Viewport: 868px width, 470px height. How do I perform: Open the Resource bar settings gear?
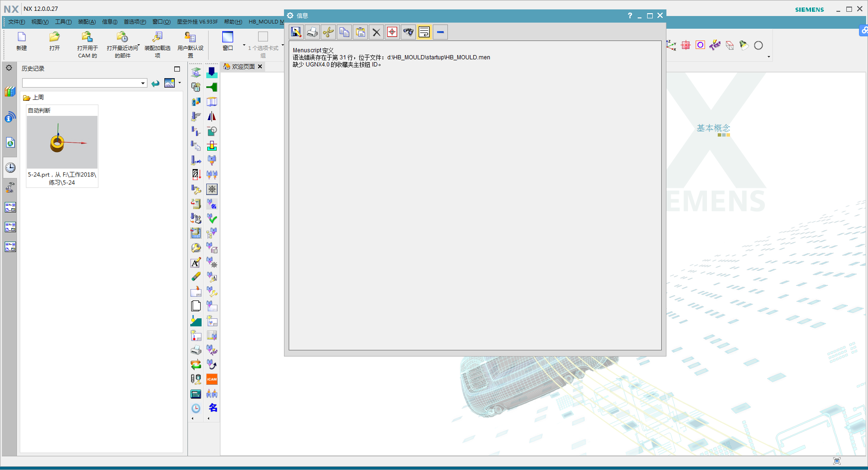(9, 68)
